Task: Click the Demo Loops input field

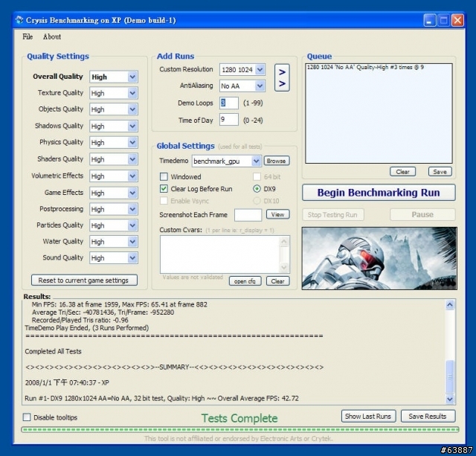Action: pos(229,103)
